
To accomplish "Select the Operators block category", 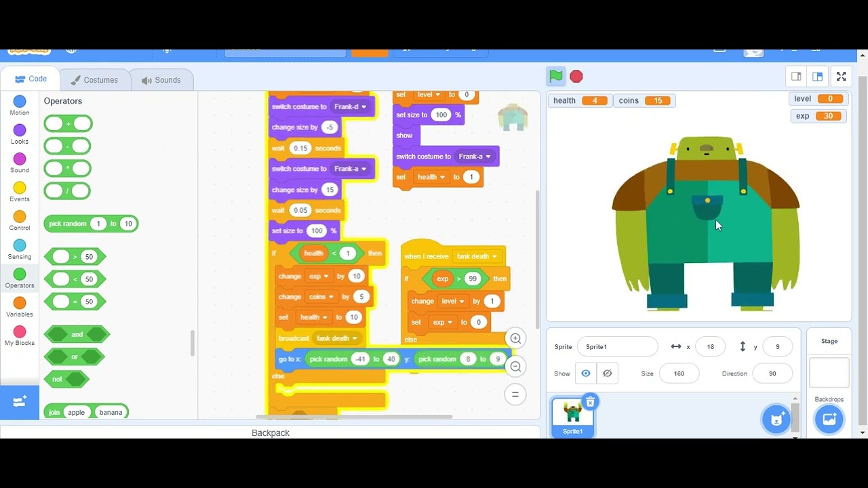I will click(20, 279).
